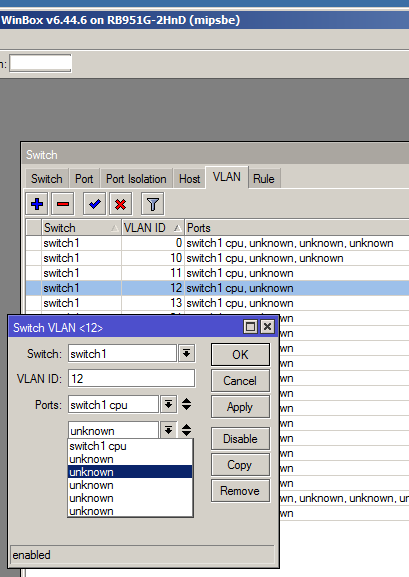Open the Switch field dropdown arrow
This screenshot has width=409, height=577.
pyautogui.click(x=187, y=354)
